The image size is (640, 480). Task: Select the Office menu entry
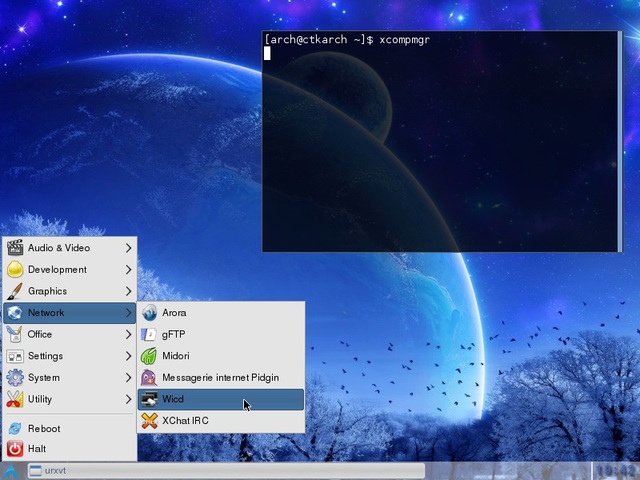pos(69,334)
